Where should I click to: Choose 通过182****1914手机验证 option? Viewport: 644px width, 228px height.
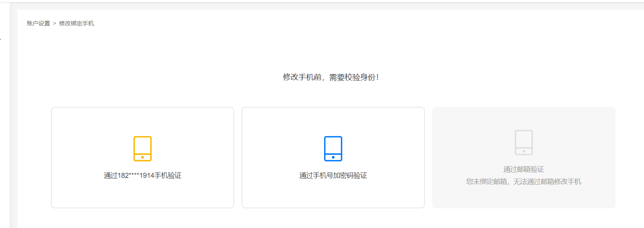[x=142, y=157]
